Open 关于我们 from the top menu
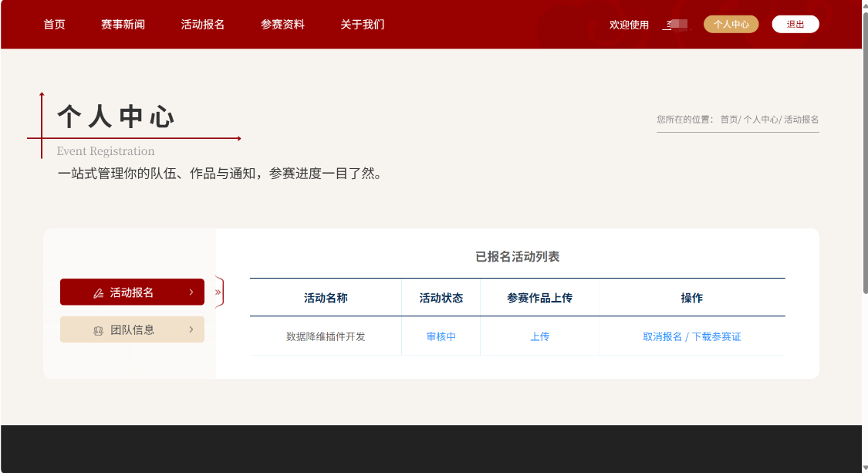The width and height of the screenshot is (868, 473). point(362,25)
